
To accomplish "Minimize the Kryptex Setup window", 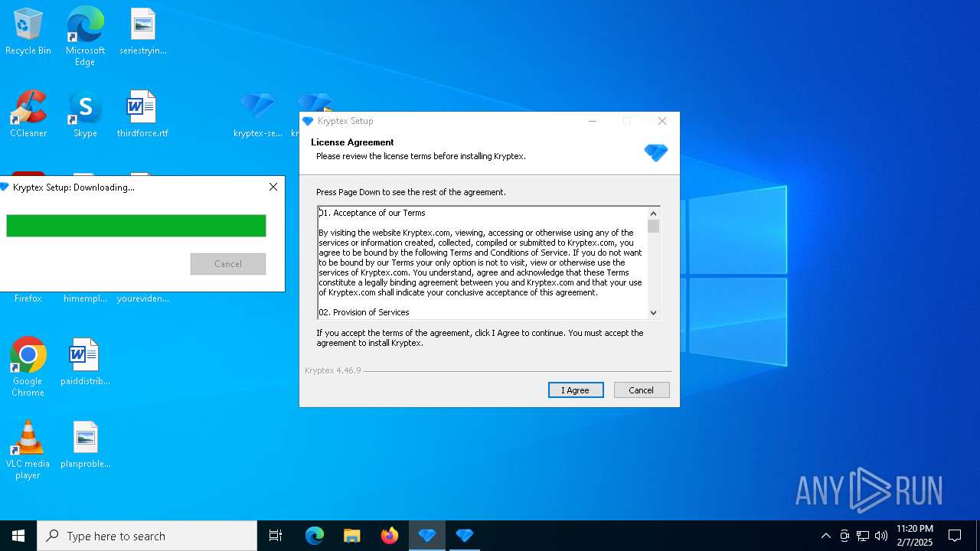I will point(593,121).
